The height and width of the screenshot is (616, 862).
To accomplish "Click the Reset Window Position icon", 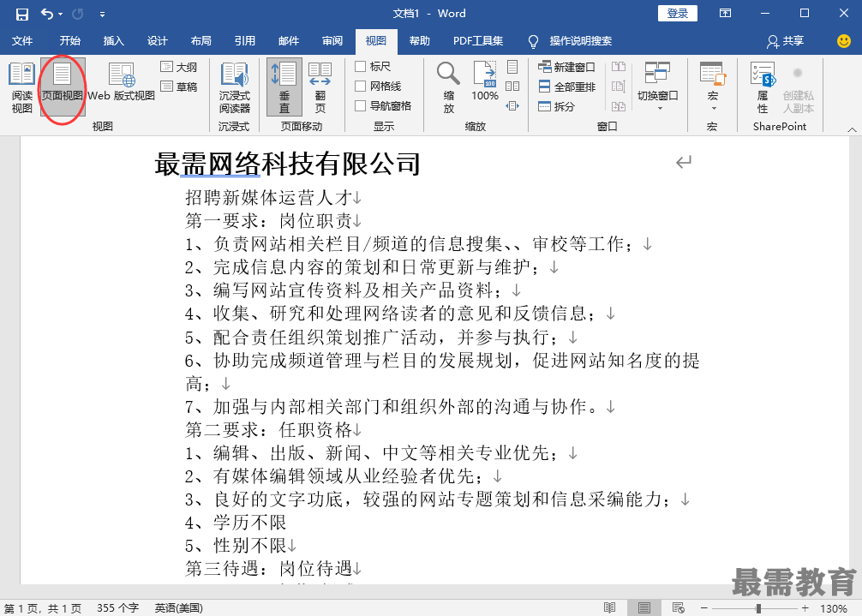I will 619,106.
